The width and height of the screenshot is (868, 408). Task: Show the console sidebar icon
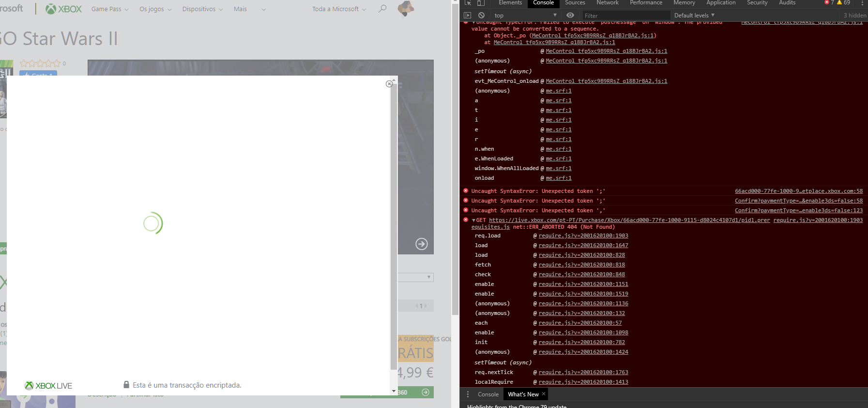tap(468, 16)
